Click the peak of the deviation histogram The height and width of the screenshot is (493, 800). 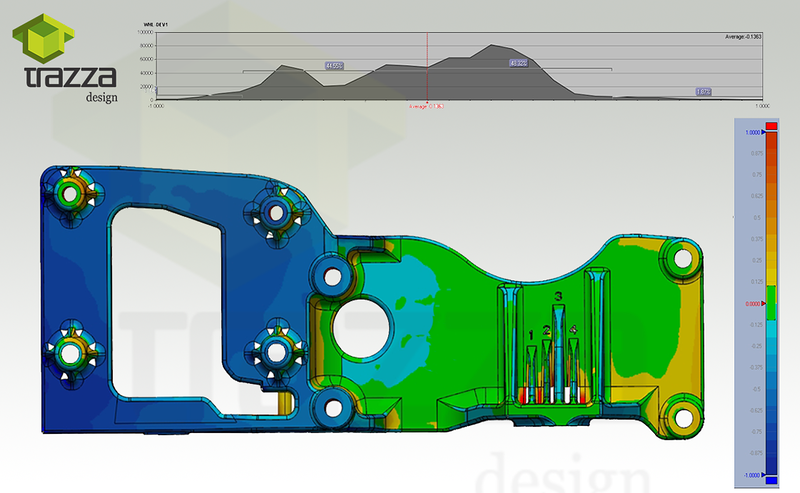tap(492, 45)
